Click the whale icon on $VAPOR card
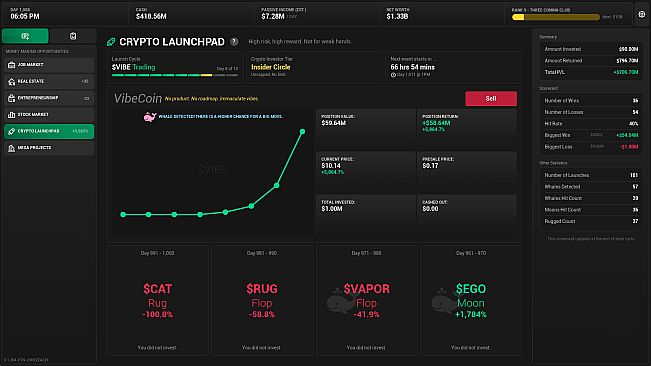The width and height of the screenshot is (651, 366). coord(340,300)
